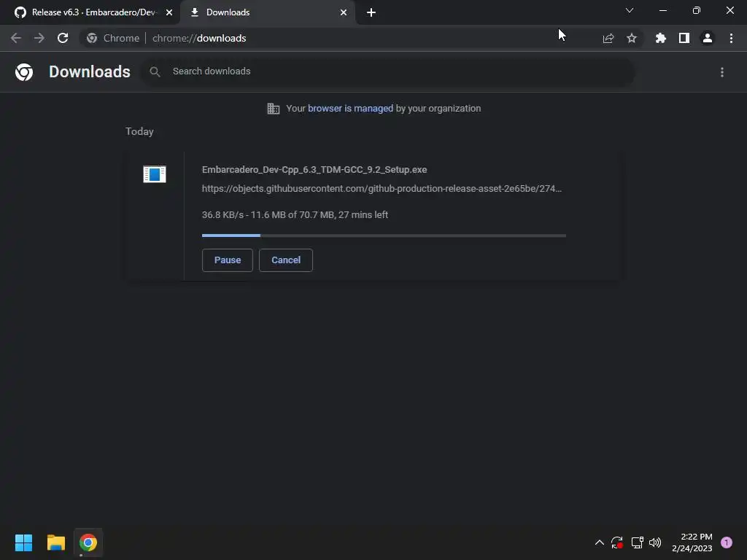The width and height of the screenshot is (747, 560).
Task: Open the notification badge showing 1
Action: pyautogui.click(x=727, y=542)
